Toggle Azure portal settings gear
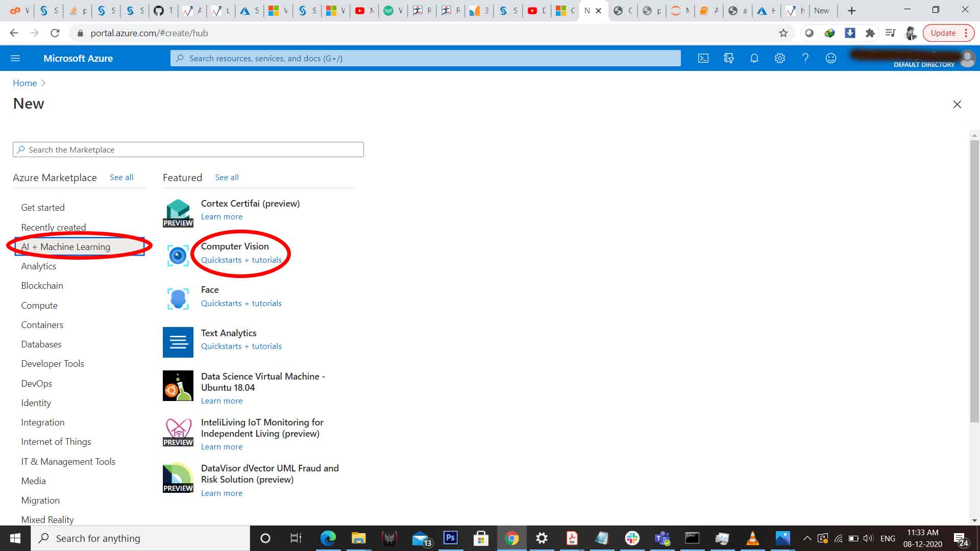 (779, 58)
